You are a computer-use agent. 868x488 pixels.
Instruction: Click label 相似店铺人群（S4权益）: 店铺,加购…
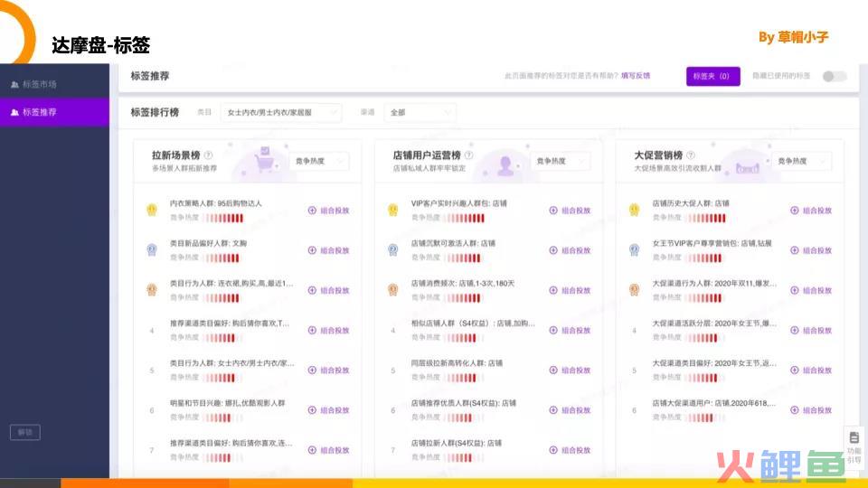pyautogui.click(x=473, y=324)
